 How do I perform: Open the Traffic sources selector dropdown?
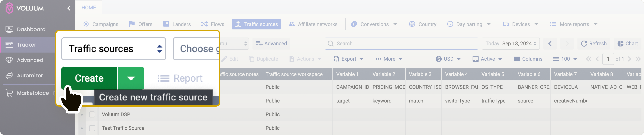pyautogui.click(x=114, y=49)
